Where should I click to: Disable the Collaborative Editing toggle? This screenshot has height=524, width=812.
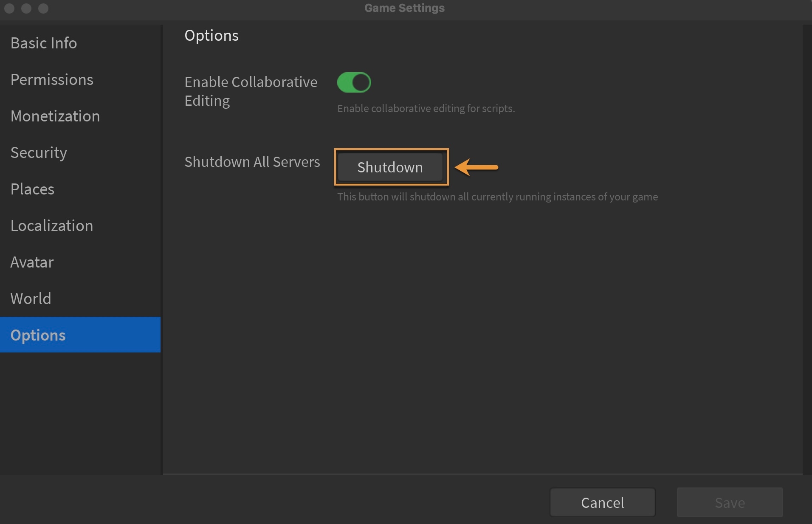(x=354, y=82)
